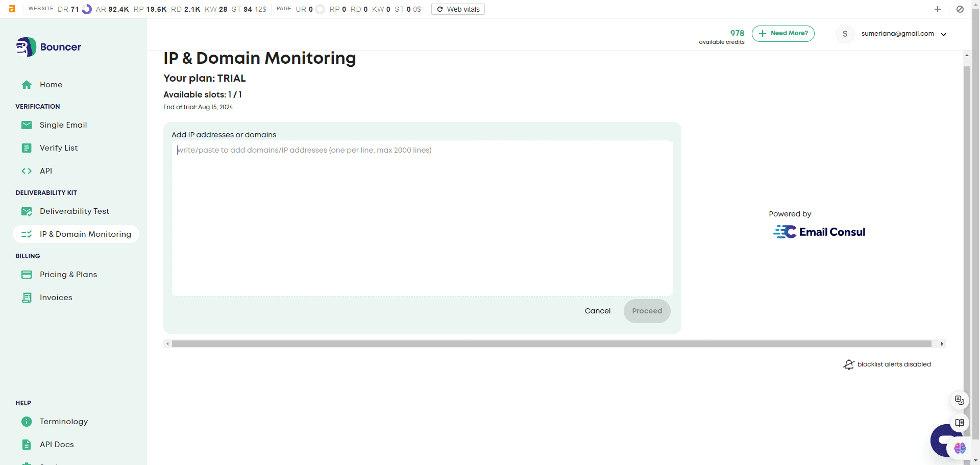Viewport: 980px width, 465px height.
Task: Click the reader book floating icon
Action: [x=960, y=423]
